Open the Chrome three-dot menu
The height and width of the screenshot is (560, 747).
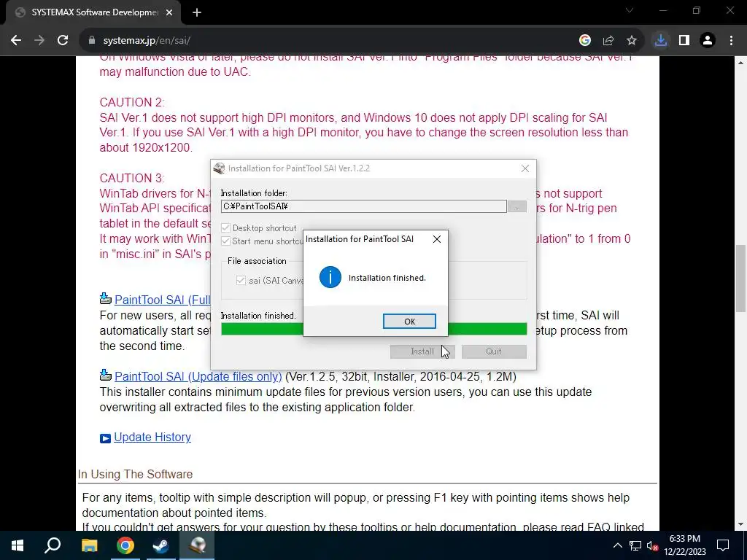731,41
